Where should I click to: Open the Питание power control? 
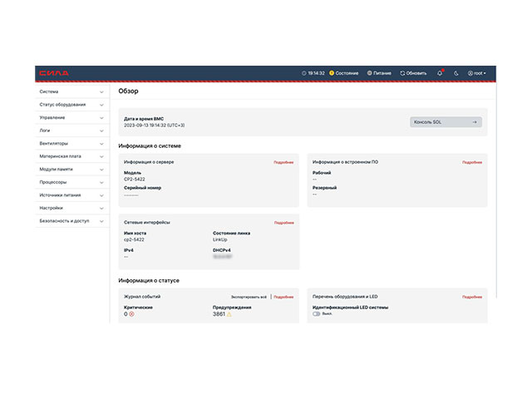tap(380, 73)
